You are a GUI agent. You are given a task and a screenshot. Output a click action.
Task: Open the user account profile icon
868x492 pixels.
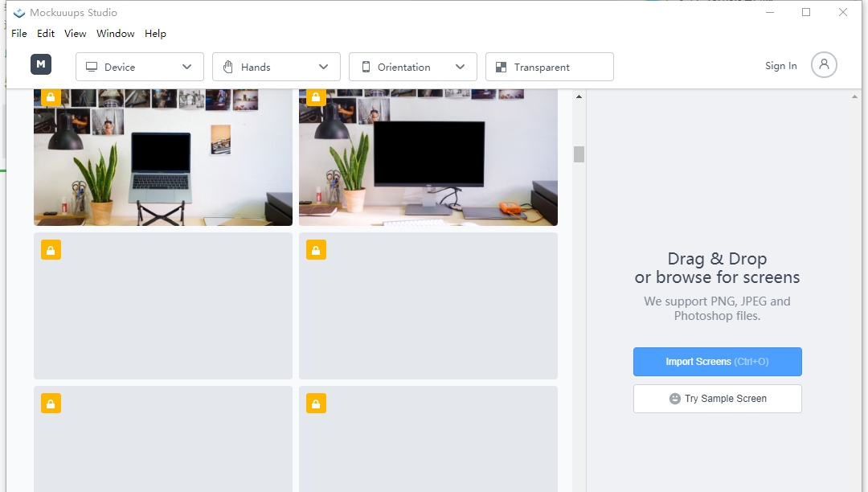[824, 66]
